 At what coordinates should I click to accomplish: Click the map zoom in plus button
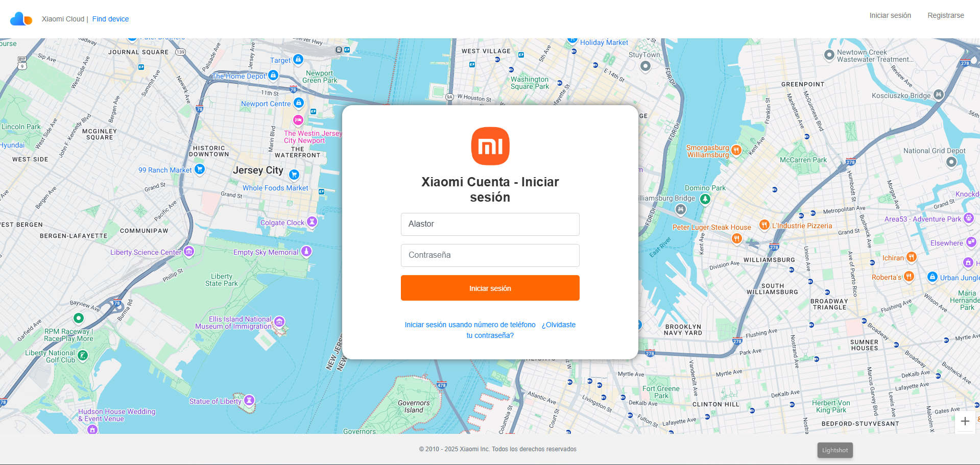(x=965, y=421)
